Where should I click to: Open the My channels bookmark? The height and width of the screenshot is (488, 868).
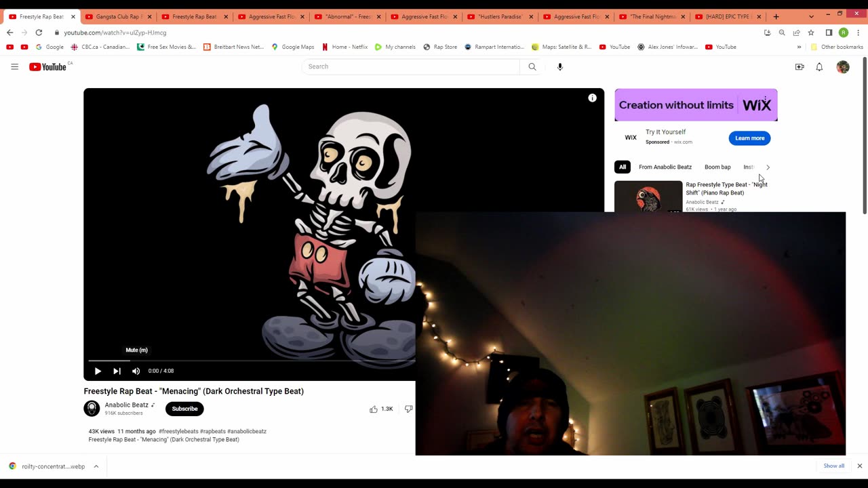(395, 47)
